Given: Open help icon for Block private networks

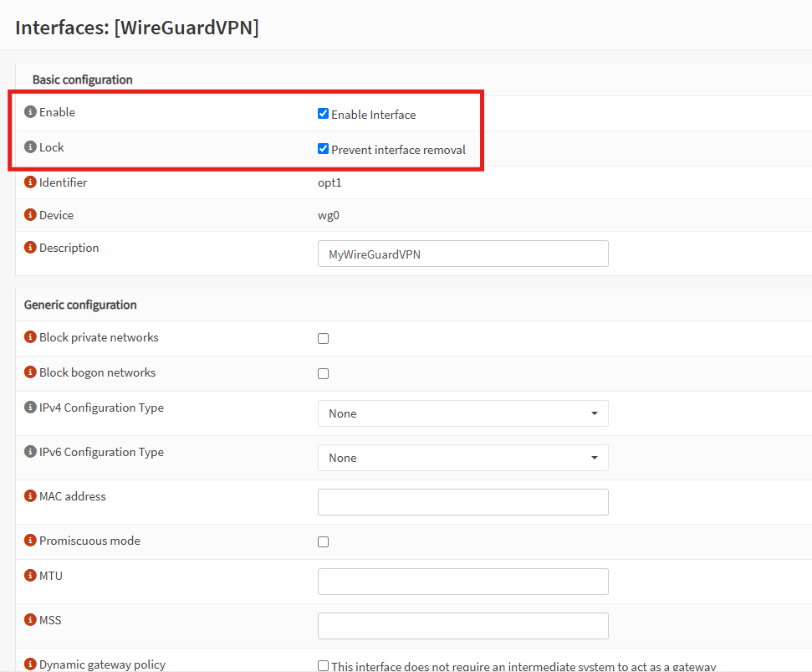Looking at the screenshot, I should 30,337.
